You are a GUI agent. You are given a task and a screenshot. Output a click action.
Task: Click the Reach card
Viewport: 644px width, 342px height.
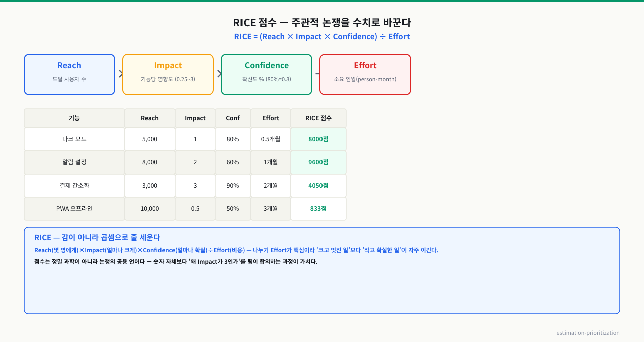tap(69, 74)
